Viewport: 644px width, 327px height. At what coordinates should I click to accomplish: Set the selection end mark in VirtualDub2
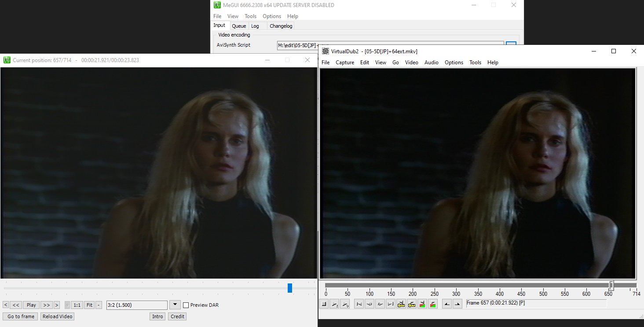click(x=457, y=304)
